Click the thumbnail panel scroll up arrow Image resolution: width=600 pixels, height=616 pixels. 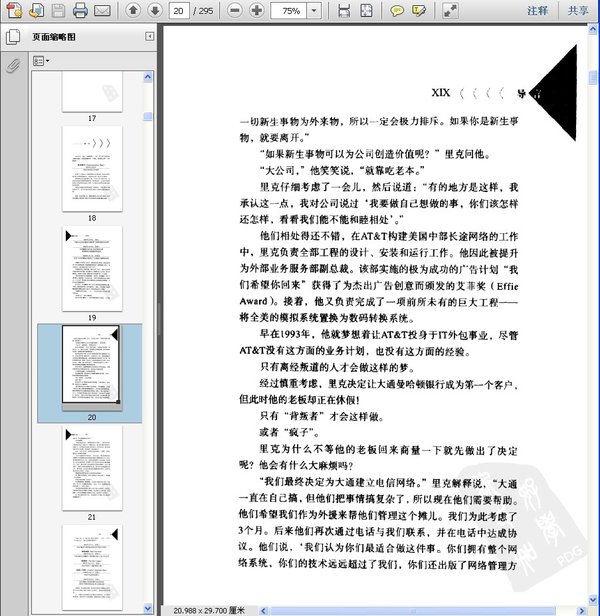coord(148,77)
